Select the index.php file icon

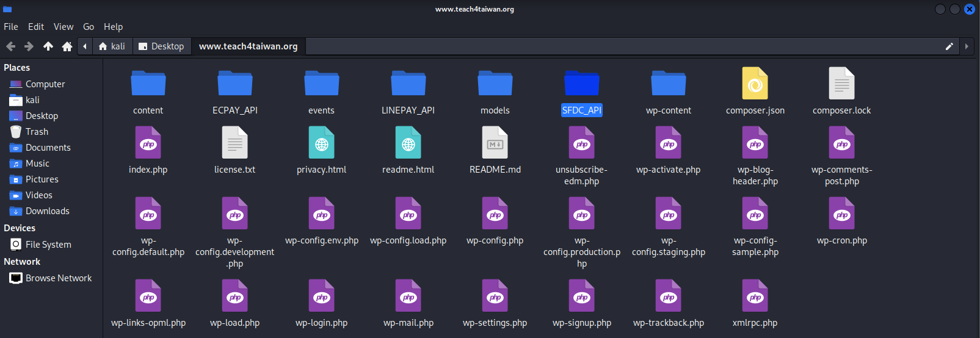pyautogui.click(x=148, y=143)
